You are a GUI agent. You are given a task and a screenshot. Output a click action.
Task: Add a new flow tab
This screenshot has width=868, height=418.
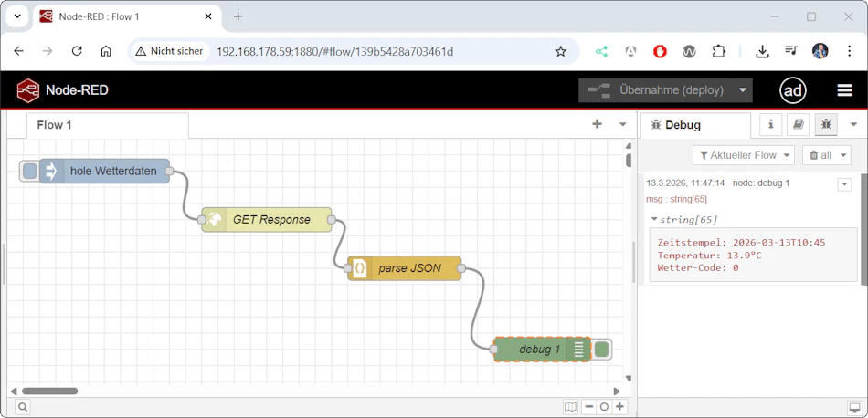[x=597, y=124]
